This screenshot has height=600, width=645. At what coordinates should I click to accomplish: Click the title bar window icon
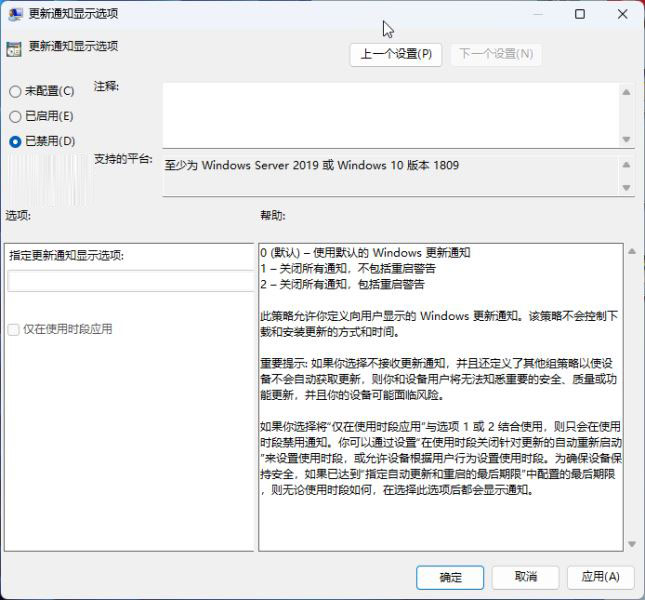[15, 14]
